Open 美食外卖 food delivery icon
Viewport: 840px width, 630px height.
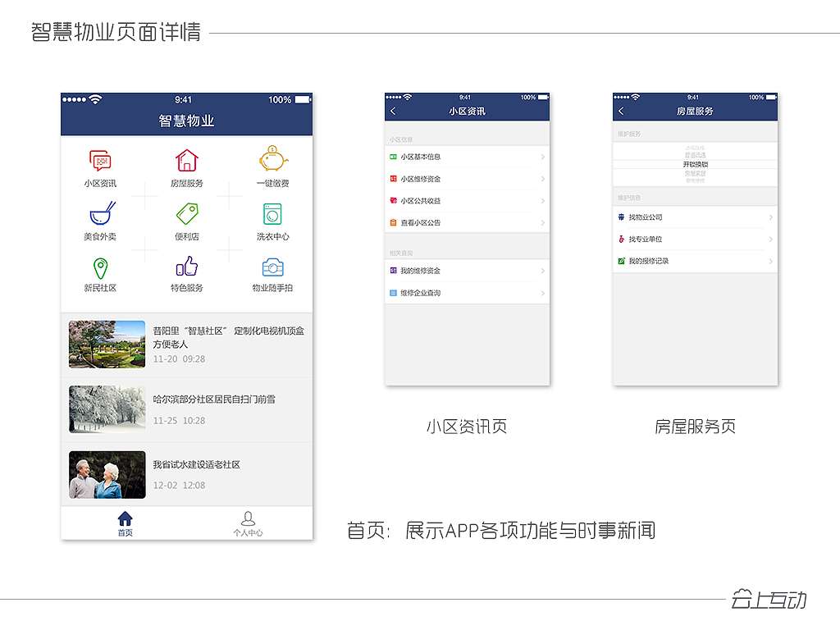pos(100,215)
